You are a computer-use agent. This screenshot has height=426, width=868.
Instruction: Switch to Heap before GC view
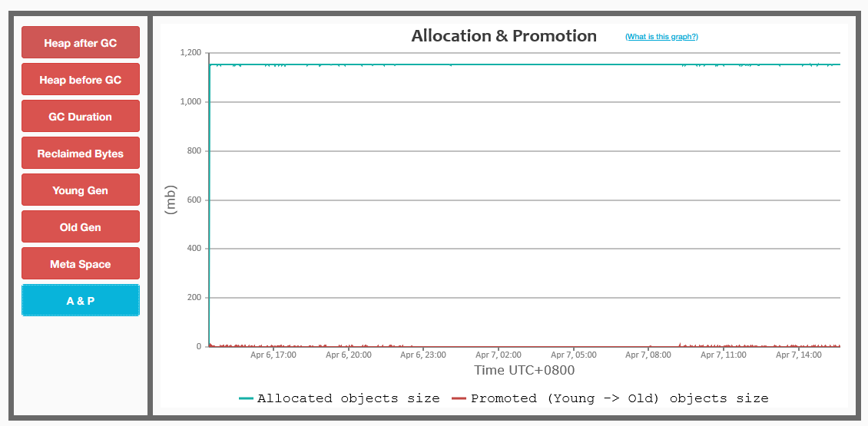[80, 79]
